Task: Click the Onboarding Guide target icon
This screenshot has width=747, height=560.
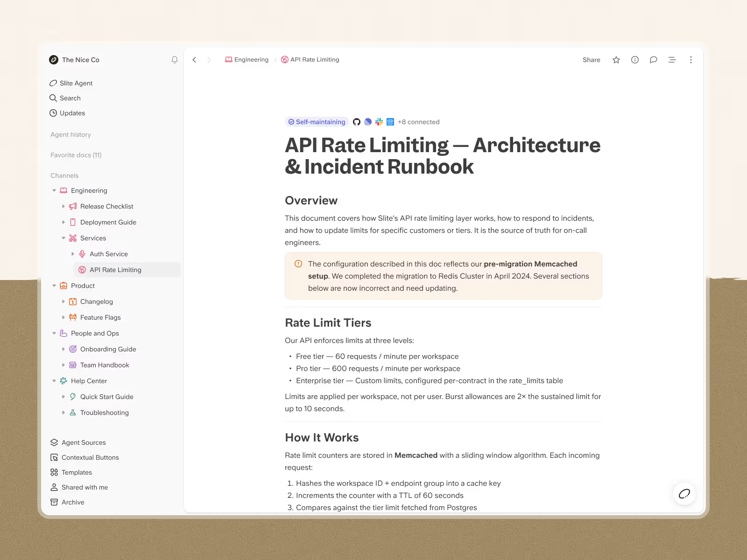Action: coord(73,349)
